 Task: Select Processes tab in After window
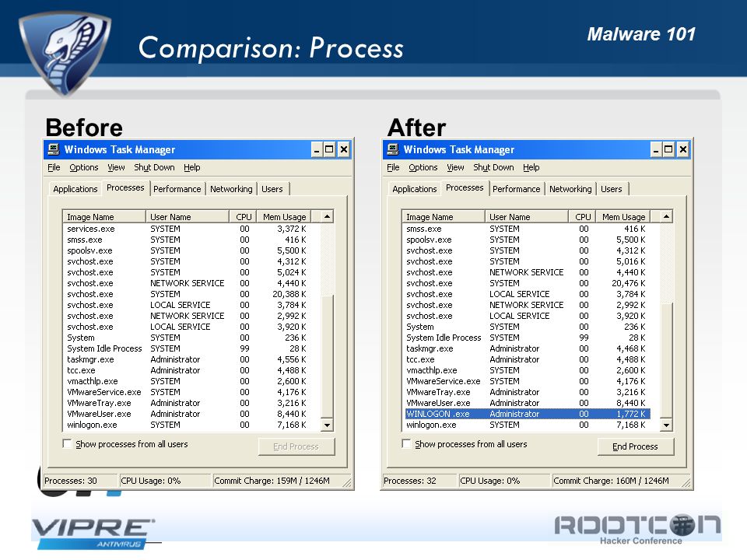pos(465,187)
